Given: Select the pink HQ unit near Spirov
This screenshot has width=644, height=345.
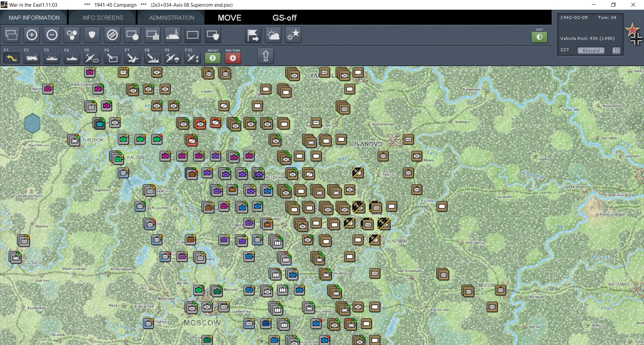Looking at the screenshot, I should coord(48,89).
